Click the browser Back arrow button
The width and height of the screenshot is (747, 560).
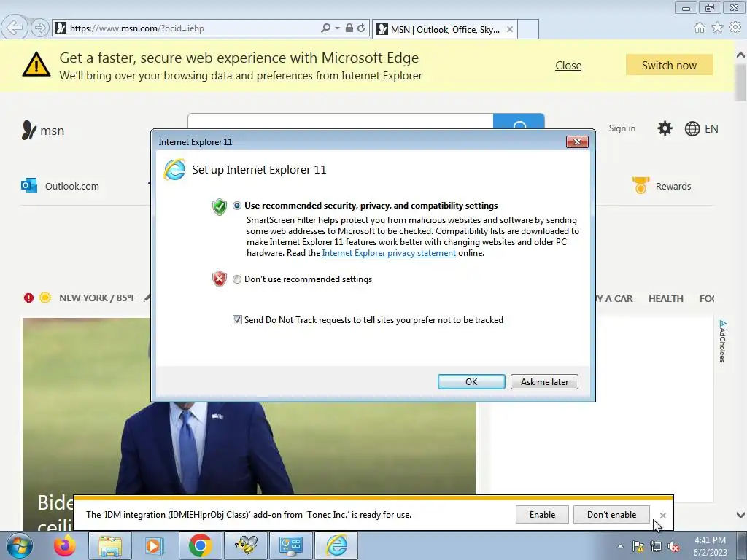15,28
